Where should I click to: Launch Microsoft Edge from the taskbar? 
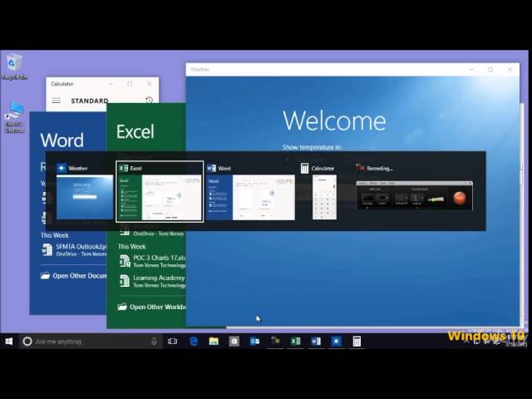[x=194, y=342]
